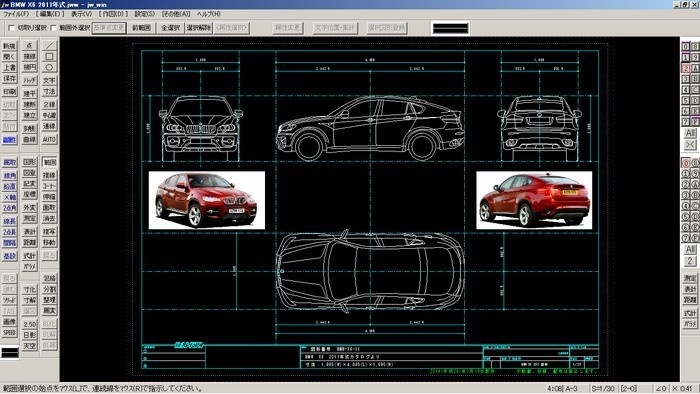Toggle circled layer group button F
The height and width of the screenshot is (394, 700).
click(x=695, y=238)
